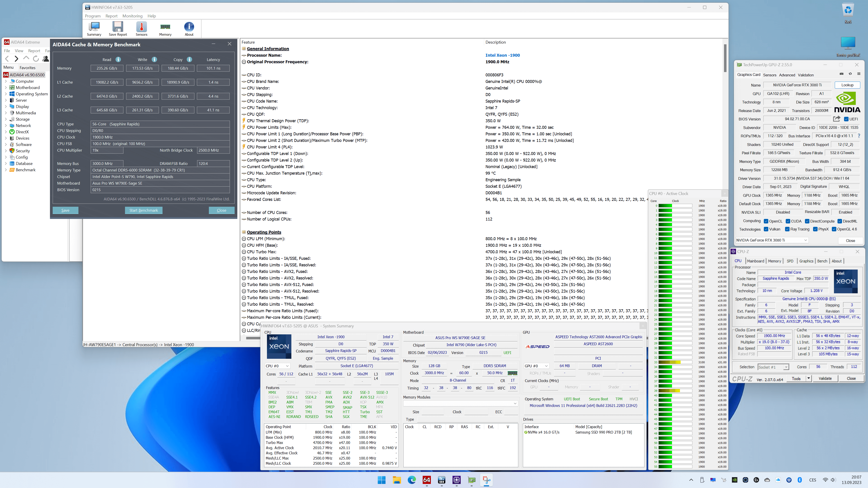The width and height of the screenshot is (868, 488).
Task: Click Lookup button in GPU-Z
Action: tap(847, 85)
